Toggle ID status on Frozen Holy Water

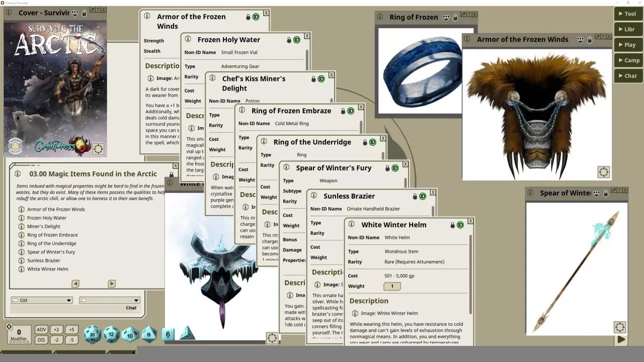coord(296,40)
